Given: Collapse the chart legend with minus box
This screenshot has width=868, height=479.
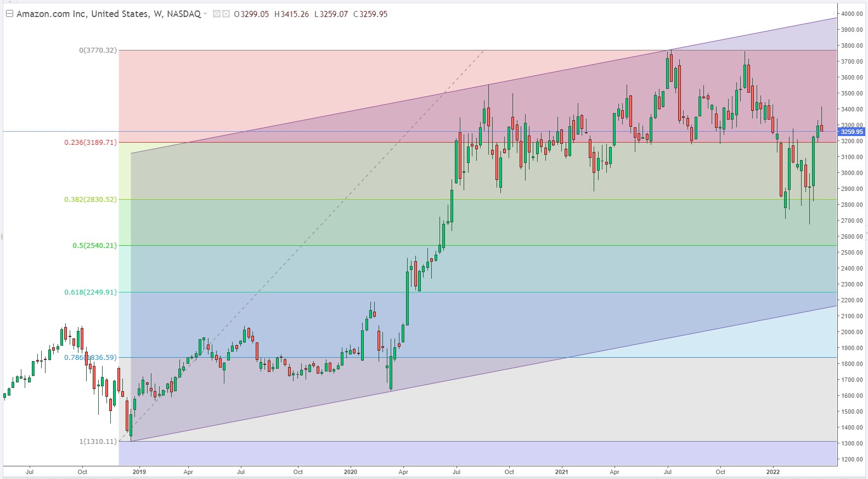Looking at the screenshot, I should (x=9, y=14).
